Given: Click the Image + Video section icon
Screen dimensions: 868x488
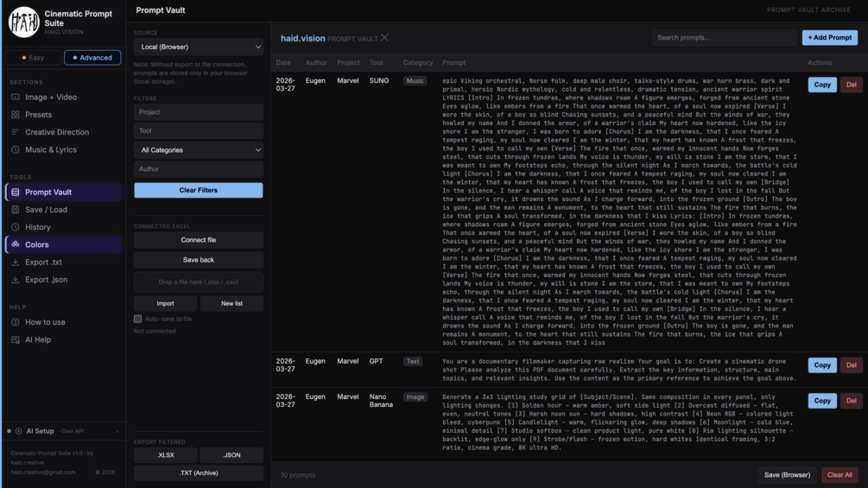Looking at the screenshot, I should (x=16, y=97).
